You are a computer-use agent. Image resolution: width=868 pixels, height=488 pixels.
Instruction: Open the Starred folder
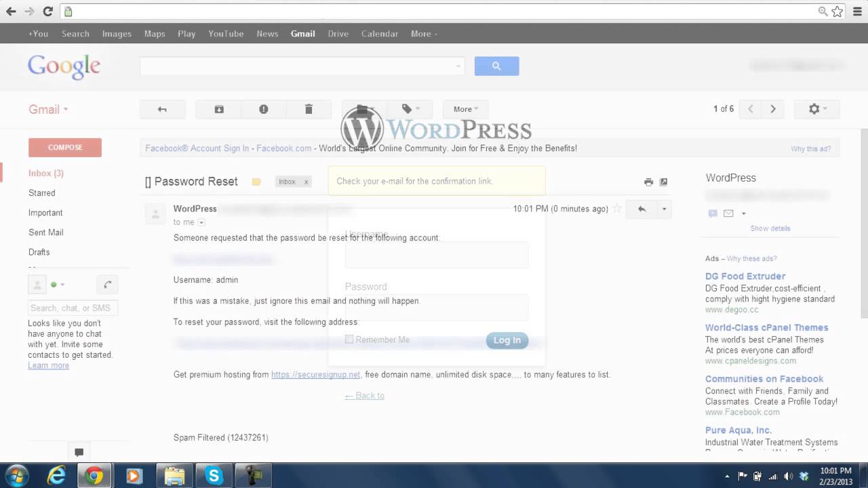click(42, 193)
